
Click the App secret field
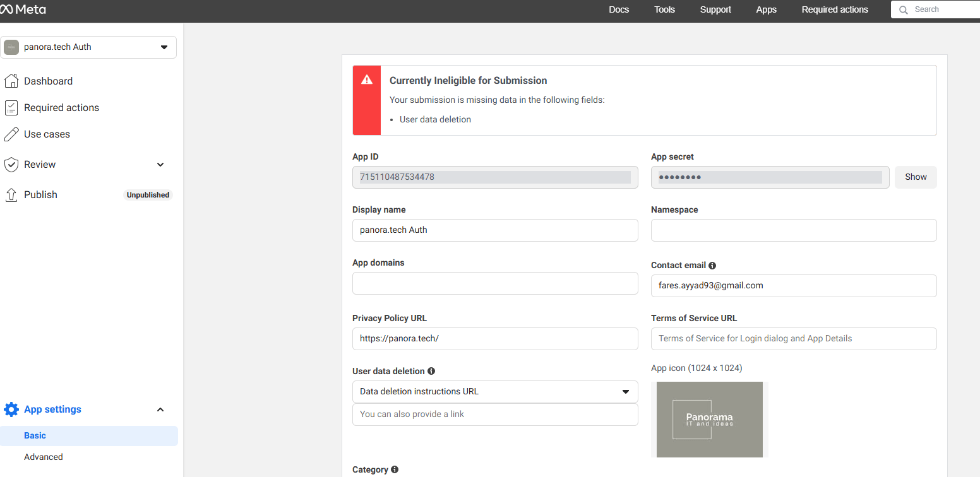[770, 177]
